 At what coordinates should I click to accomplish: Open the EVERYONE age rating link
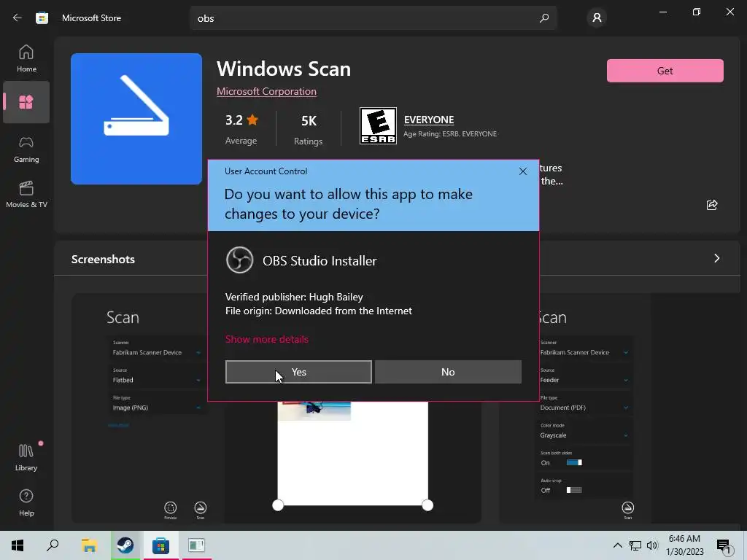429,120
